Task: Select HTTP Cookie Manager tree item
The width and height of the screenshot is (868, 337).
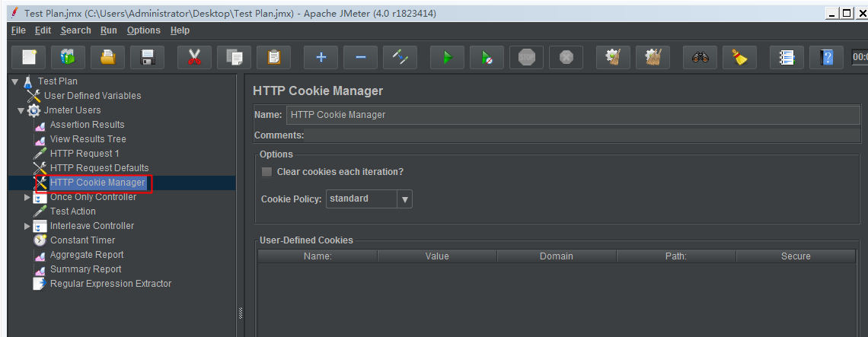Action: click(x=97, y=183)
